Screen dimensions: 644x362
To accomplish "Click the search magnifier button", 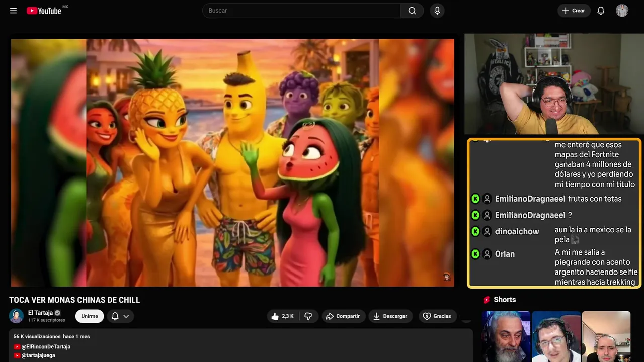I will coord(412,11).
